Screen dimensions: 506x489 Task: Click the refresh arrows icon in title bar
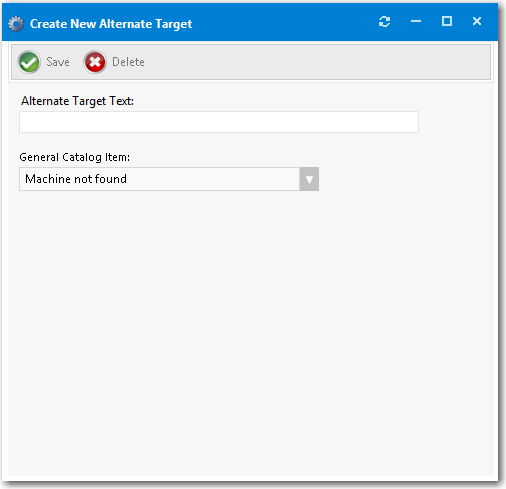384,22
